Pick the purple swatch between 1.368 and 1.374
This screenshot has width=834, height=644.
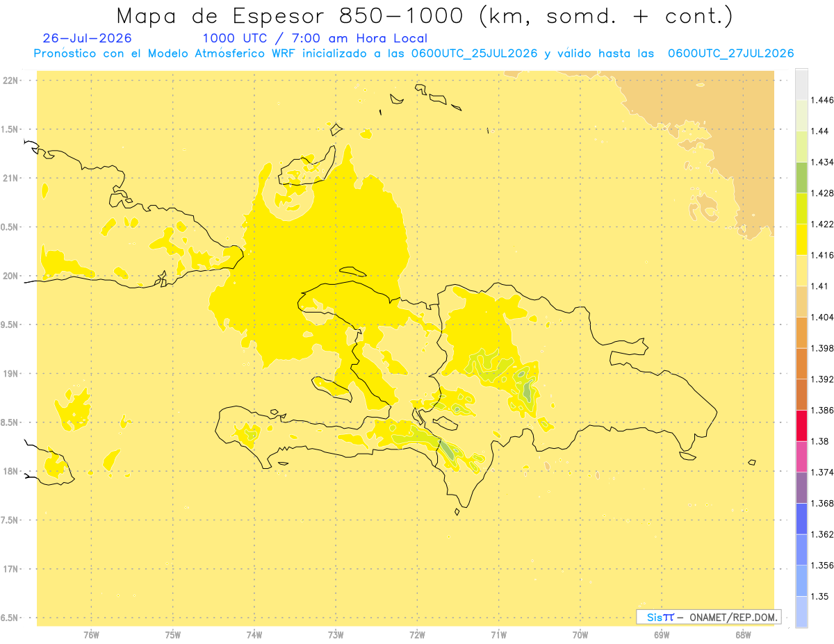click(x=801, y=488)
